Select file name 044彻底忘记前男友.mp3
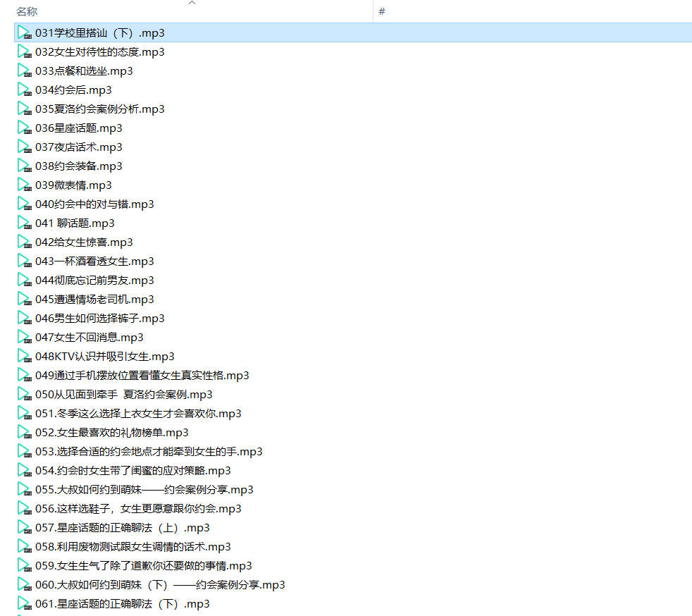This screenshot has height=616, width=692. coord(94,280)
